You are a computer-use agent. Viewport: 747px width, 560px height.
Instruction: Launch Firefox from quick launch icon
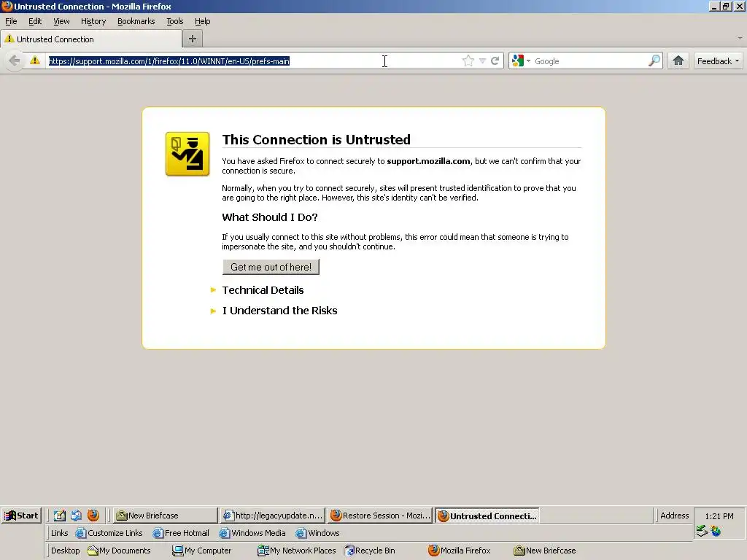pyautogui.click(x=93, y=516)
